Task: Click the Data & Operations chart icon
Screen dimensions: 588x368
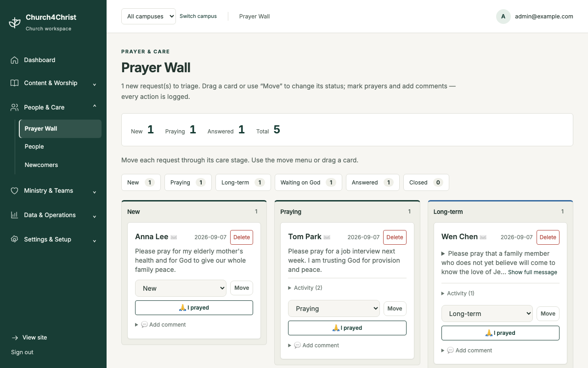Action: click(15, 215)
